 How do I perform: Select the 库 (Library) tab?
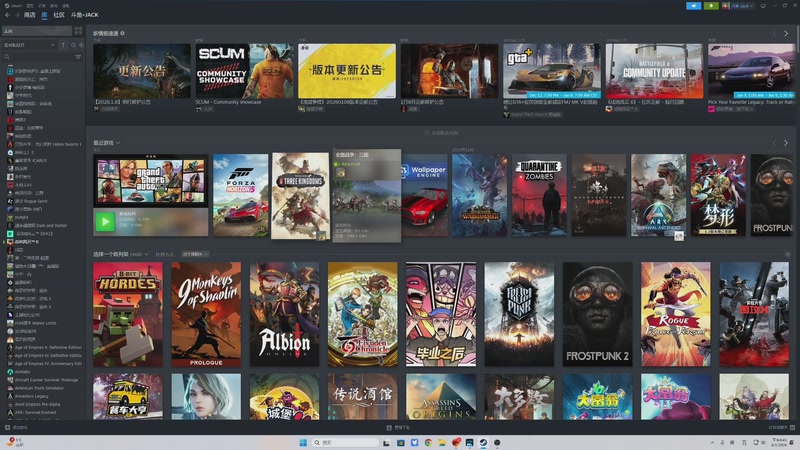[44, 15]
